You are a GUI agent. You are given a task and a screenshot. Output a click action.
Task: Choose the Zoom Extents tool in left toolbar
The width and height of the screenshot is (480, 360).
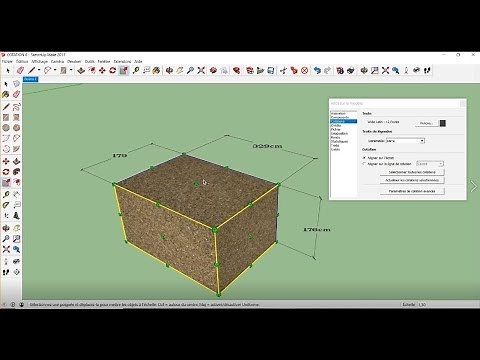point(6,249)
